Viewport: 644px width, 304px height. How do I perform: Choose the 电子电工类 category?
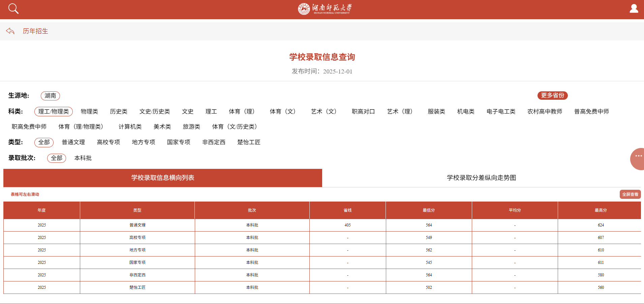[x=501, y=112]
